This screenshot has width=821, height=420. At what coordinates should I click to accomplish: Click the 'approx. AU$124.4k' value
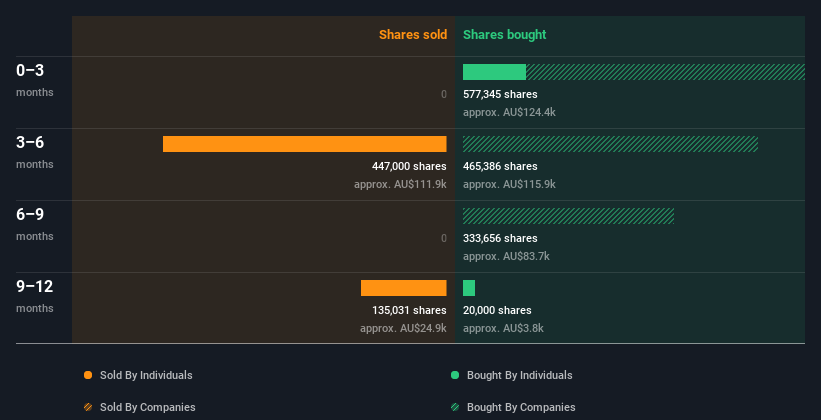[509, 113]
